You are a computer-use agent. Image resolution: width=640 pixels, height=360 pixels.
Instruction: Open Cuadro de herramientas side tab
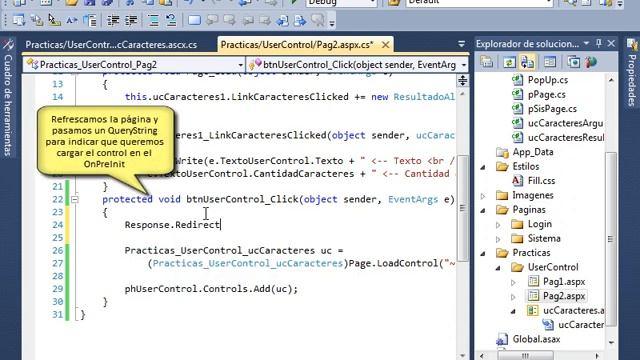(8, 97)
